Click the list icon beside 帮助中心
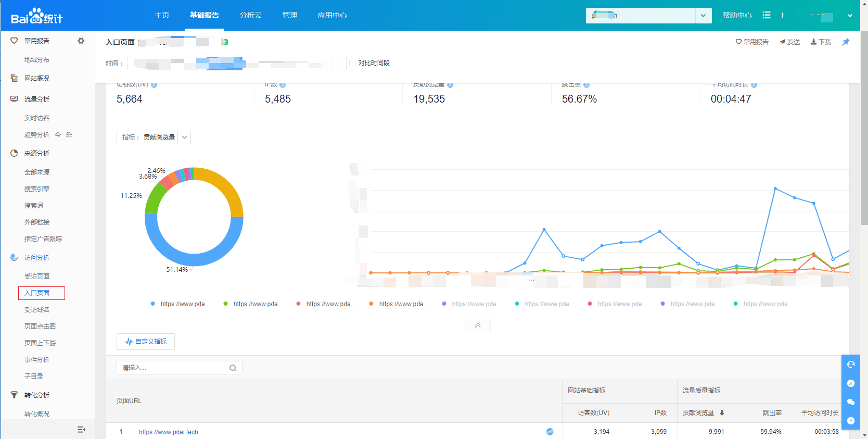 point(767,15)
